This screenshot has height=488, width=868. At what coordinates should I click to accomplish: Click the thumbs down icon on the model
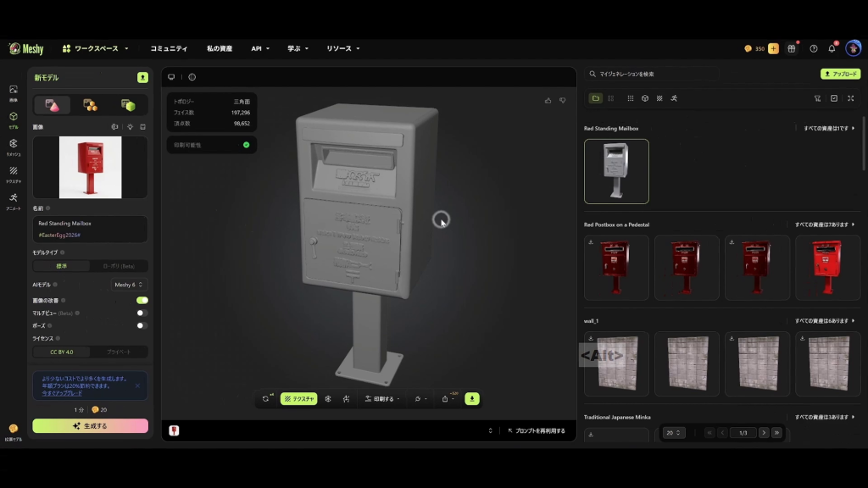563,100
